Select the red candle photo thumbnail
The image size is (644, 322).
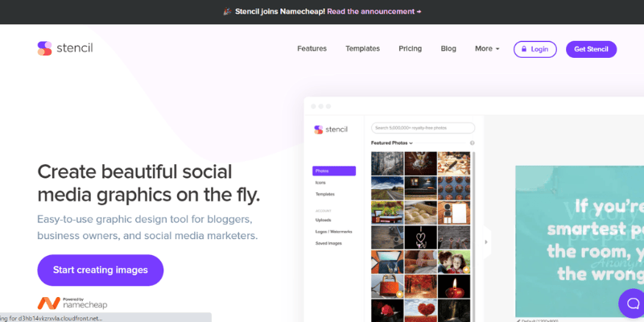pyautogui.click(x=454, y=286)
